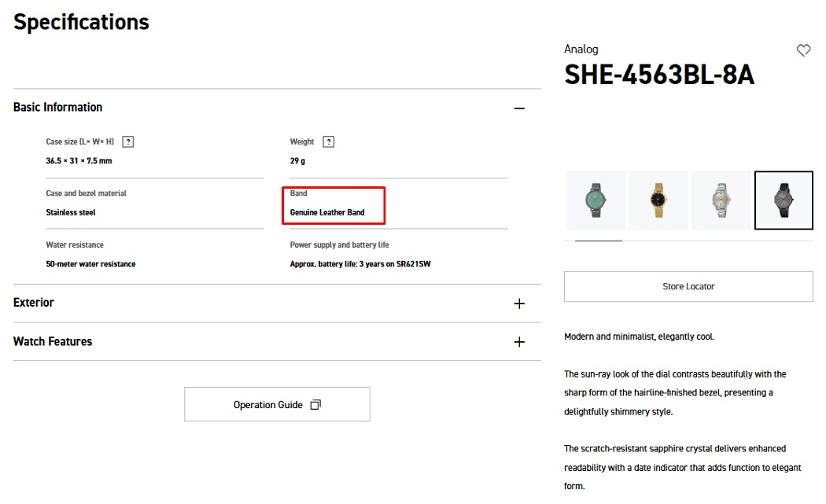The image size is (826, 504).
Task: Click the Weight help question icon
Action: [x=328, y=142]
